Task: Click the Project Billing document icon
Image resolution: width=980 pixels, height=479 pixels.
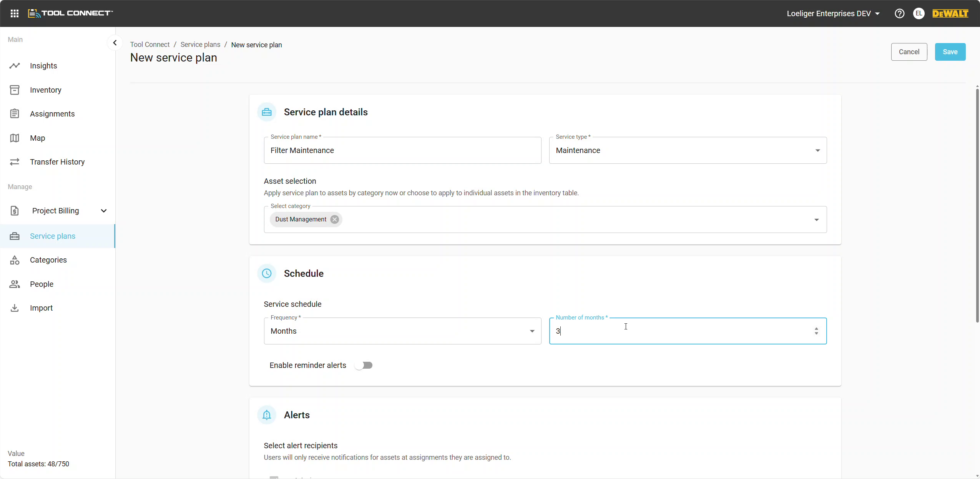Action: (15, 211)
